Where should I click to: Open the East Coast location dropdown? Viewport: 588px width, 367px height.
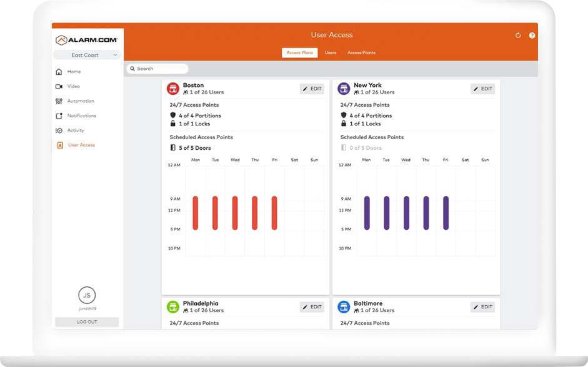pos(86,55)
